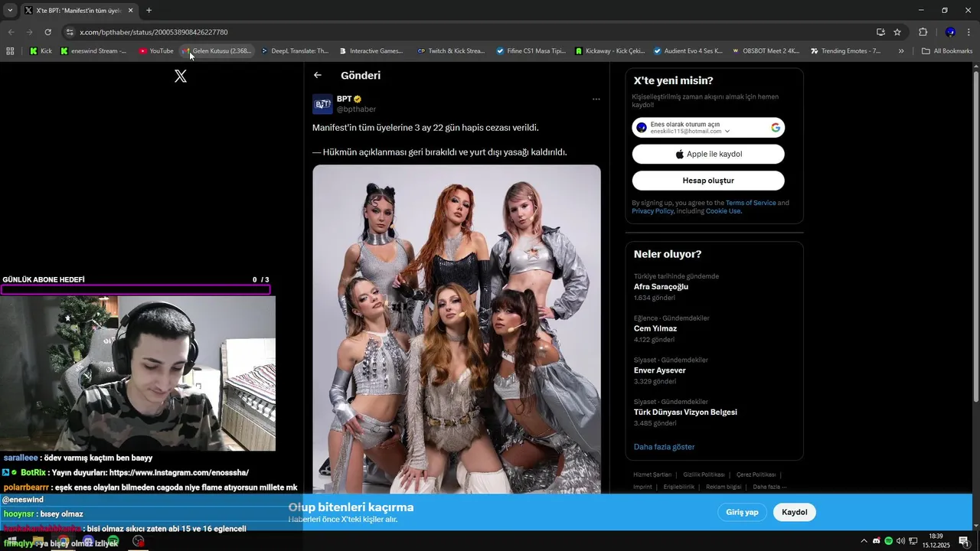Open Twitch & Kick Stream bookmark

click(451, 51)
